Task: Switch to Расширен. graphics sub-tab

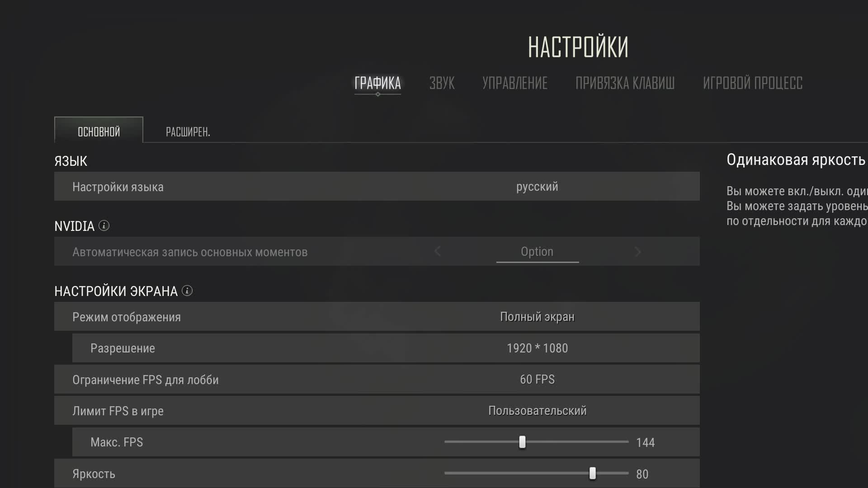Action: coord(188,132)
